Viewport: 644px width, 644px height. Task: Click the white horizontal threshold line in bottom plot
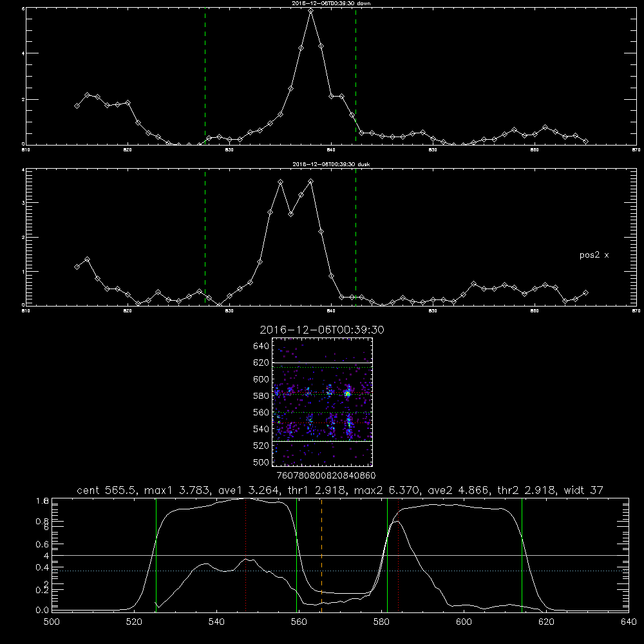coord(340,555)
